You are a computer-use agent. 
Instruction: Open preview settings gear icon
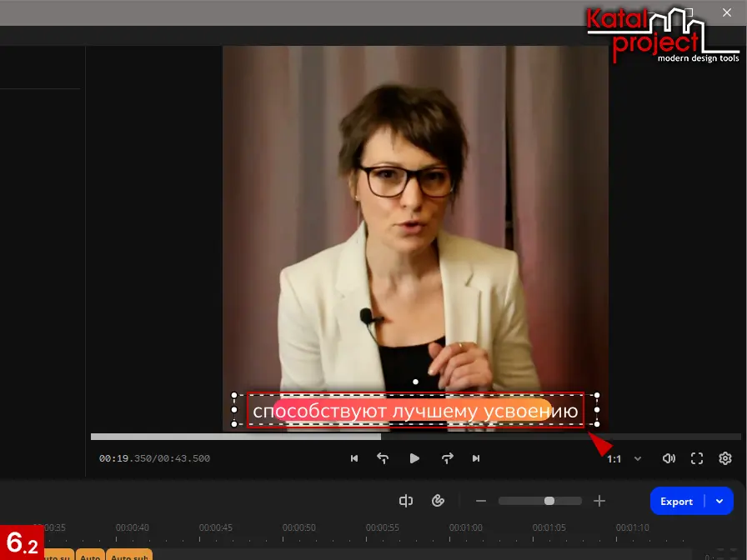click(x=725, y=458)
